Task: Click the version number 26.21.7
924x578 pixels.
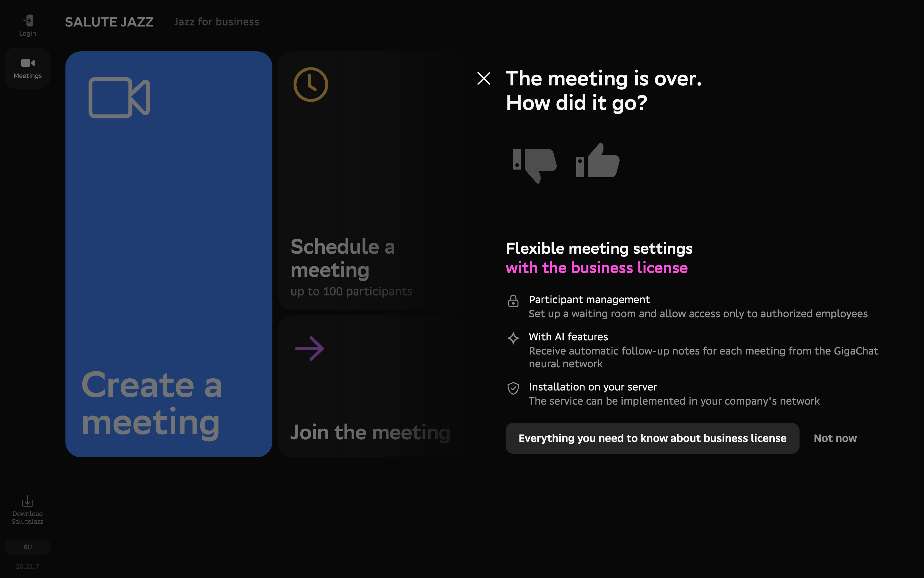Action: click(28, 566)
